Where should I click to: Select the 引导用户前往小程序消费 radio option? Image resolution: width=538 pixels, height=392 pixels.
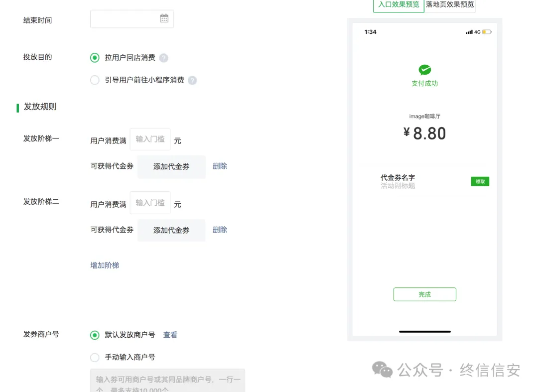95,80
